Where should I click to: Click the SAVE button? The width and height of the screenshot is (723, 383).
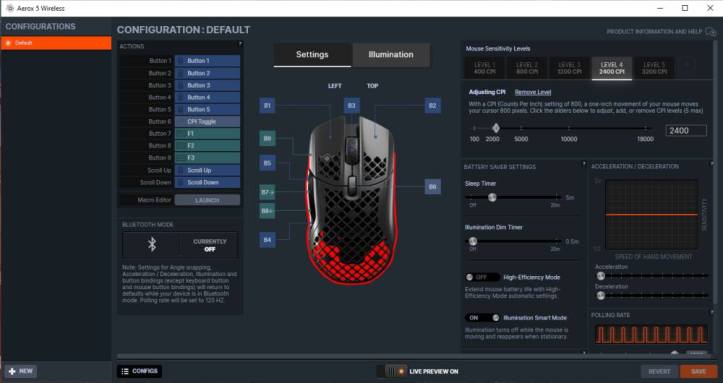pos(699,371)
